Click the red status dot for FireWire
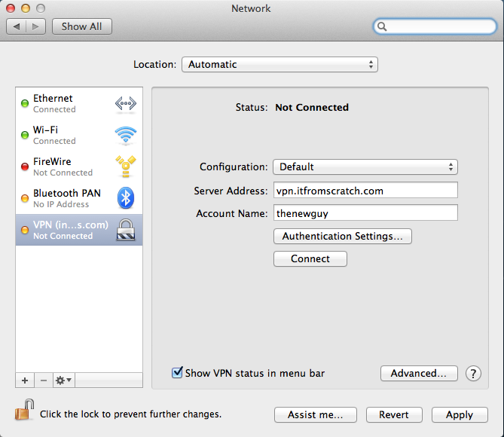 tap(25, 167)
